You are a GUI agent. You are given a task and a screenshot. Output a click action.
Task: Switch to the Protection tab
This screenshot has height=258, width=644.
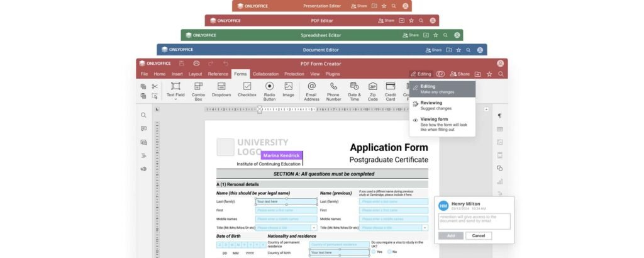(x=294, y=74)
